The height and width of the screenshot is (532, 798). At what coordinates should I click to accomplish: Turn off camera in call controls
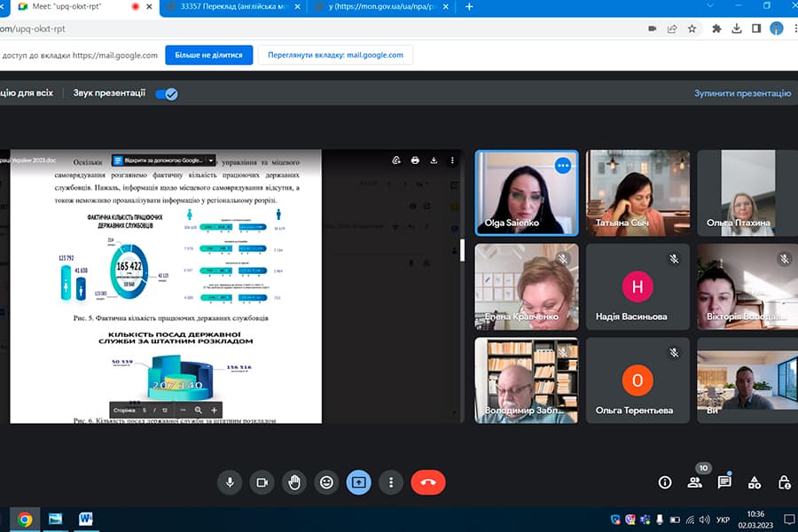tap(262, 482)
